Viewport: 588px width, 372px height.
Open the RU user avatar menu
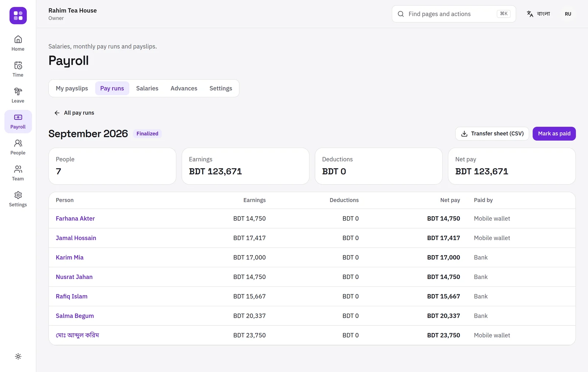click(x=568, y=14)
